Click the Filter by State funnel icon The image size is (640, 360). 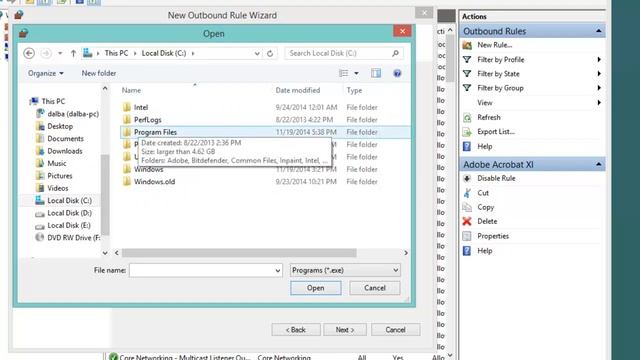[467, 74]
